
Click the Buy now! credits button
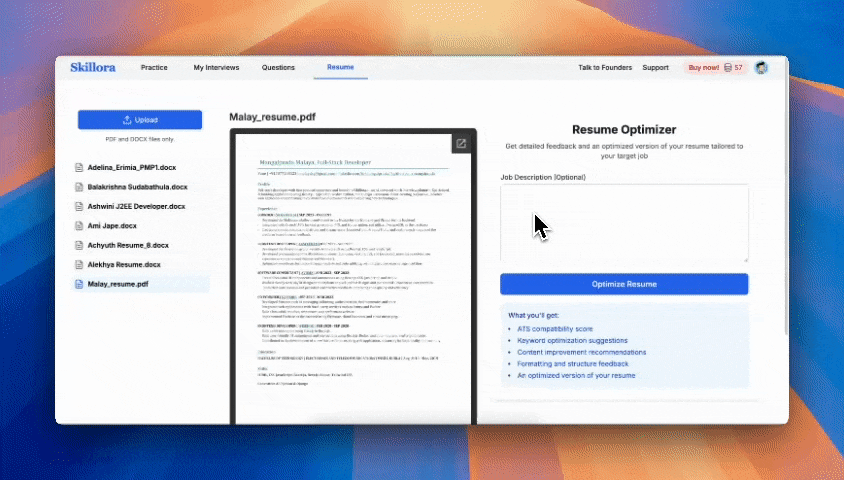tap(715, 68)
